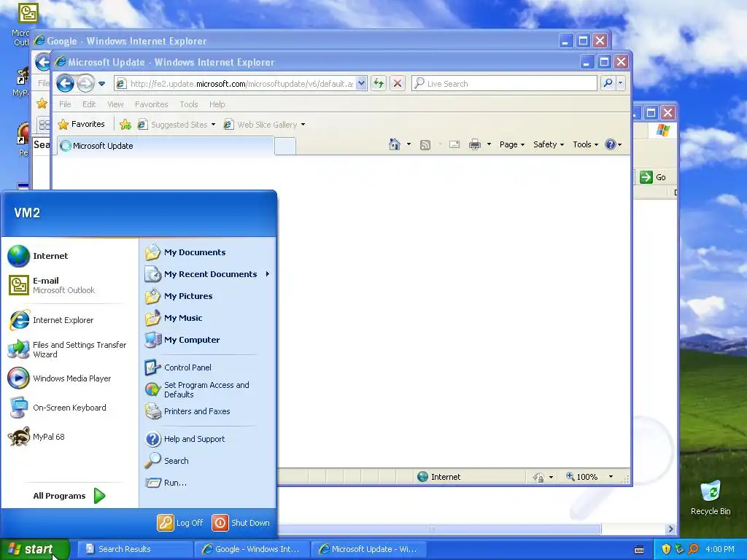Open the Edit menu
This screenshot has height=560, width=747.
pyautogui.click(x=89, y=104)
